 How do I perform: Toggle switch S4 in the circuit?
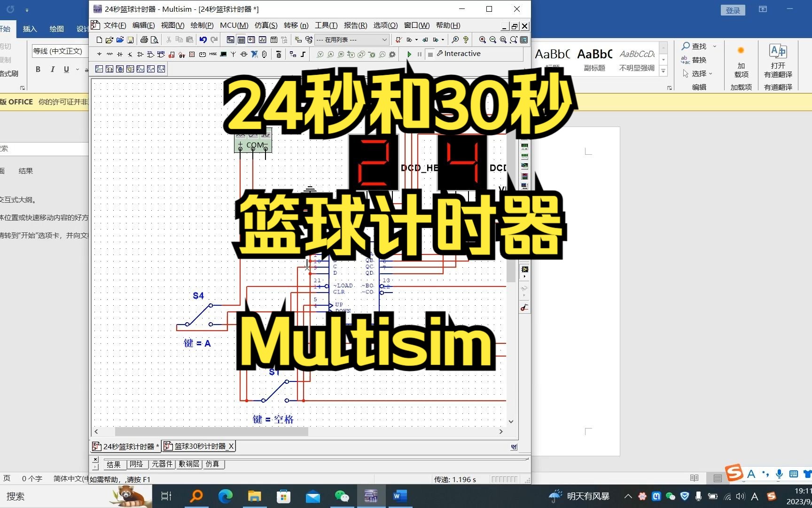(x=199, y=315)
